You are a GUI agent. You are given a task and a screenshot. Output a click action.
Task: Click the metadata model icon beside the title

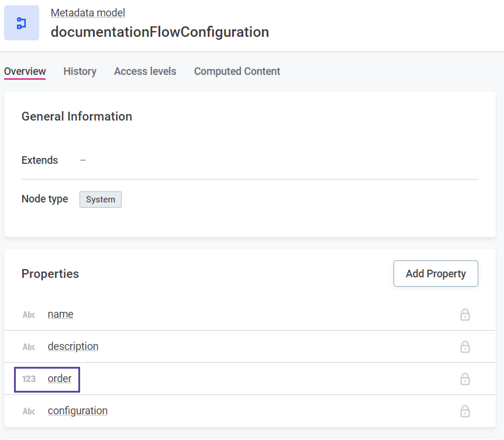coord(21,23)
